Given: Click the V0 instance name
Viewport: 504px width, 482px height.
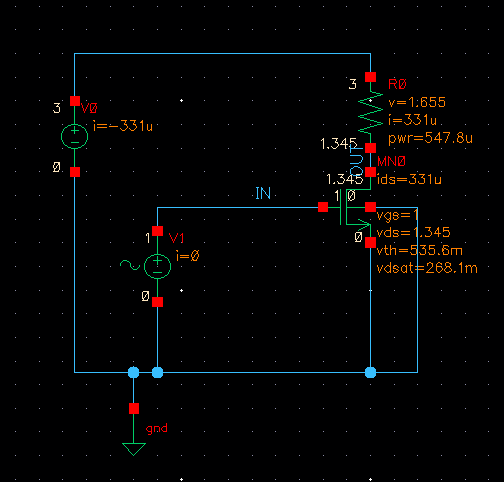Looking at the screenshot, I should (89, 108).
